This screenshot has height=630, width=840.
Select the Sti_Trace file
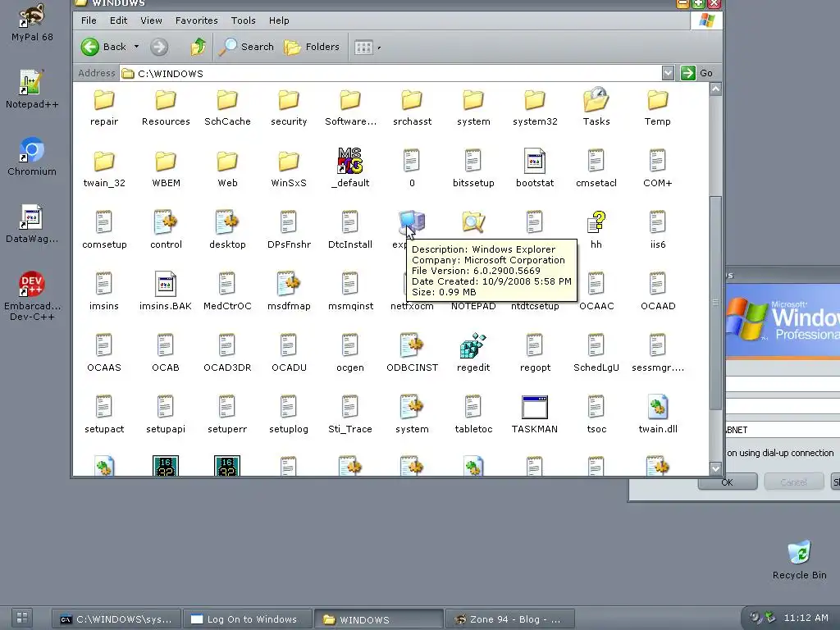[x=349, y=413]
